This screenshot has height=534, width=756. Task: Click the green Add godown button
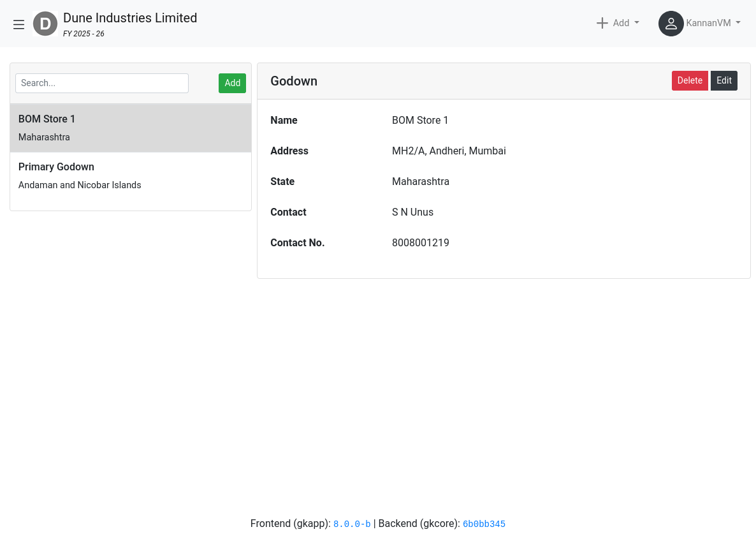tap(233, 83)
